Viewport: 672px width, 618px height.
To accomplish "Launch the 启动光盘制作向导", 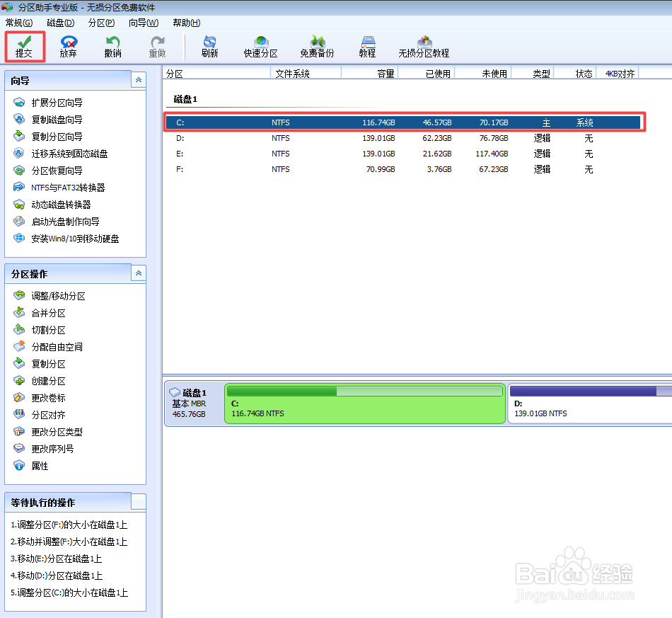I will pos(57,222).
